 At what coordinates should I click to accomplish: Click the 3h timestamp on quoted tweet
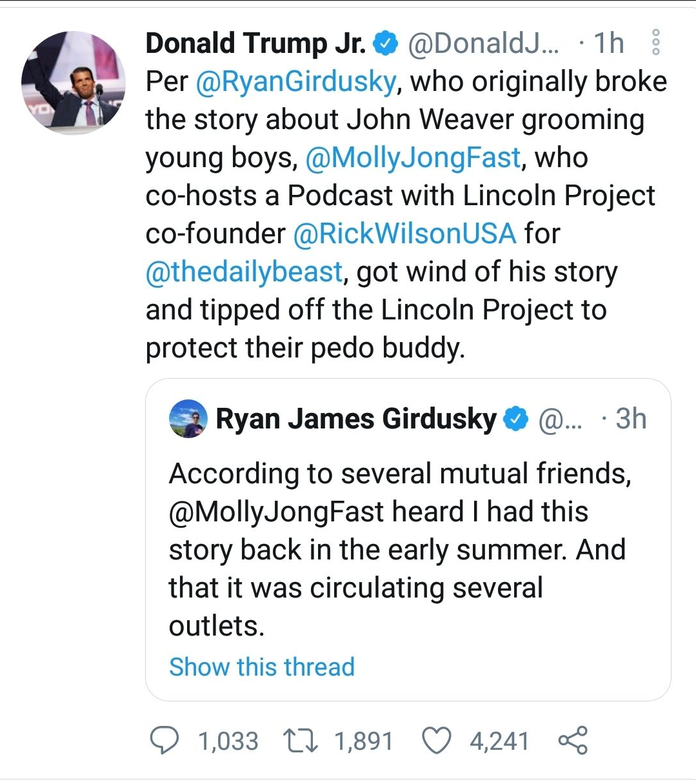pos(630,419)
